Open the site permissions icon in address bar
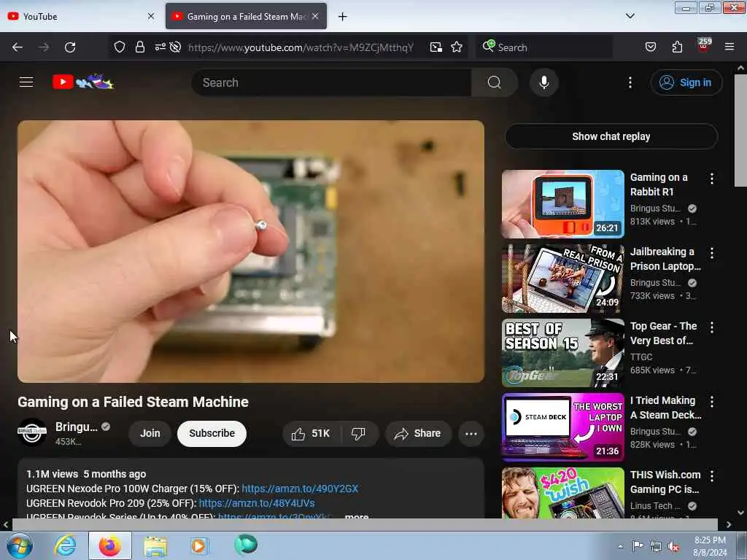The image size is (747, 560). point(160,47)
